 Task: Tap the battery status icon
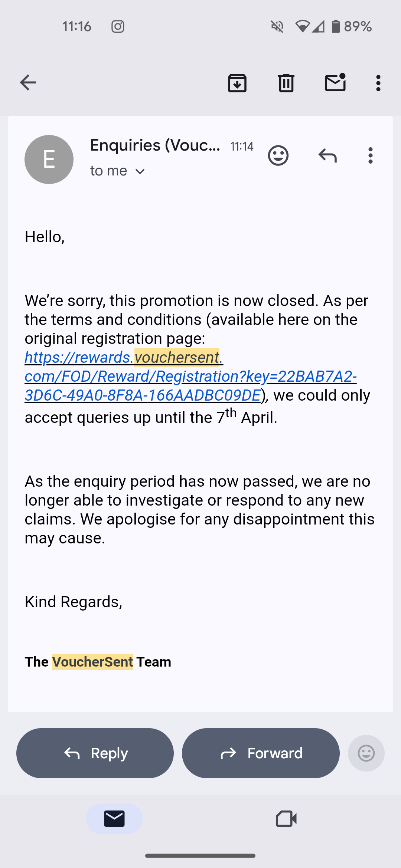[x=336, y=26]
